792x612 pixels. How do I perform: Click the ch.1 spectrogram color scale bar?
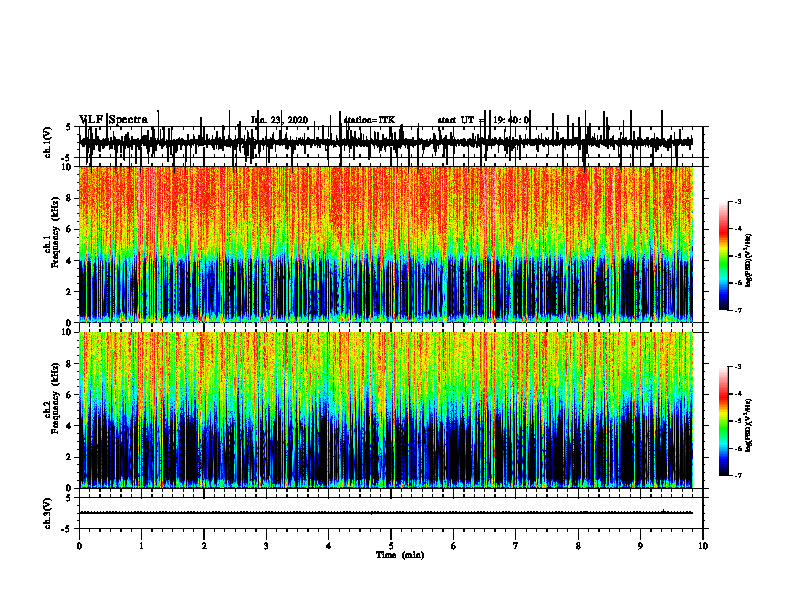724,256
